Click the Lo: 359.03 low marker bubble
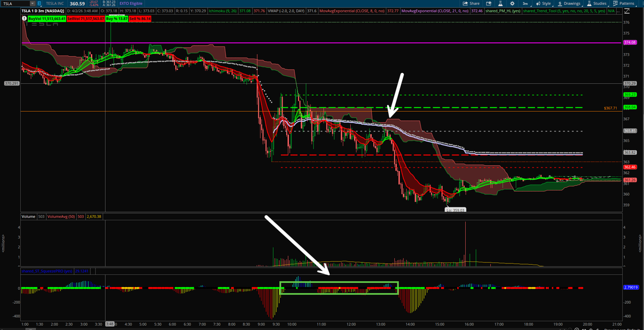The height and width of the screenshot is (330, 644). coord(455,210)
